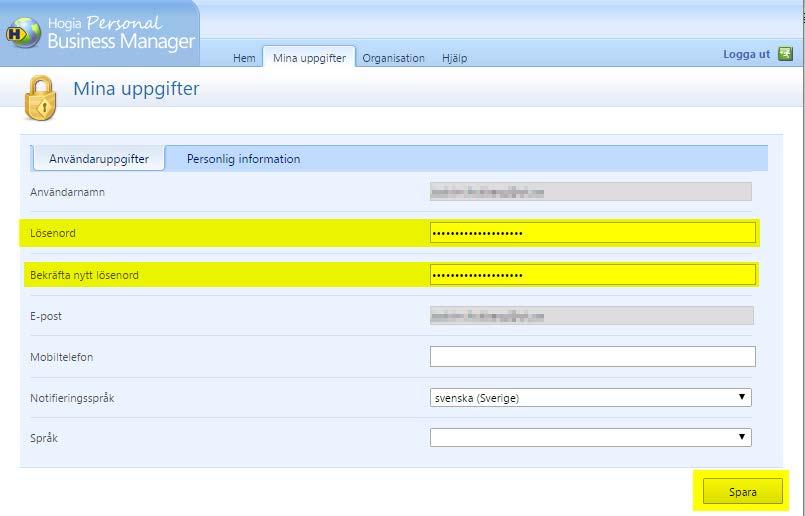Open the Notifieringsspråk dropdown
The width and height of the screenshot is (805, 516).
pos(590,397)
